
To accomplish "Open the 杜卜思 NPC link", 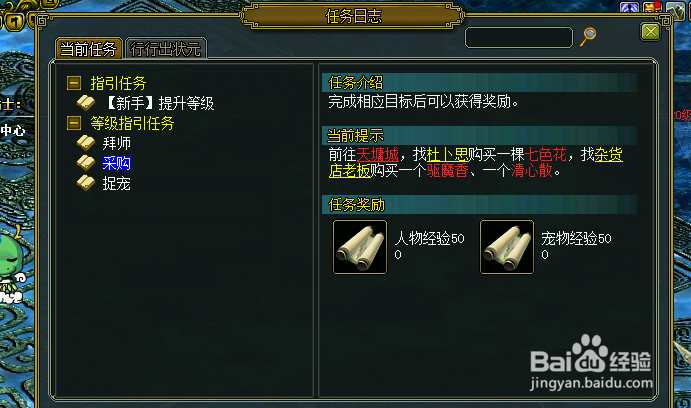I will pyautogui.click(x=447, y=155).
